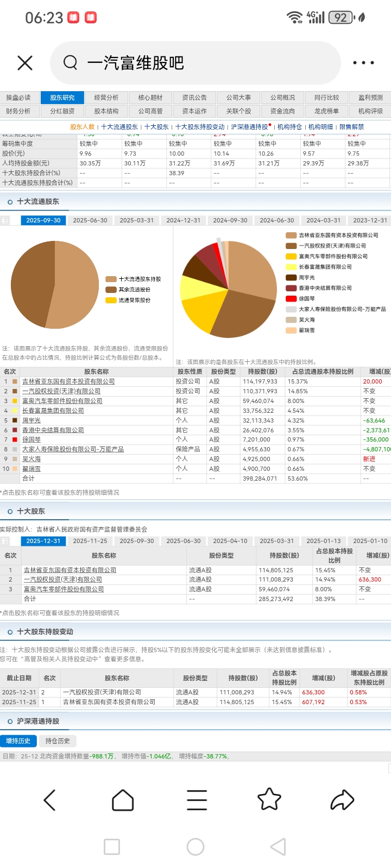Viewport: 391px width, 868px height.
Task: Select the 持仓历史 button
Action: 58,741
